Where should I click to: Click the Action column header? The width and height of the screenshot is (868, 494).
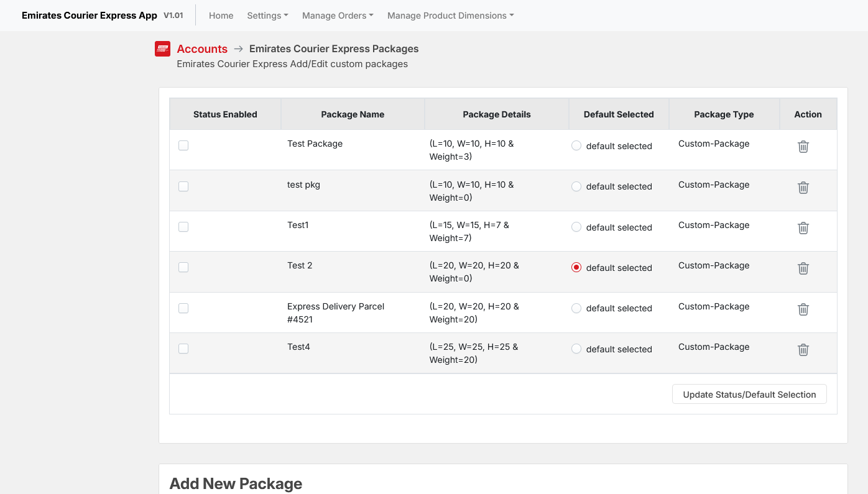pyautogui.click(x=808, y=114)
